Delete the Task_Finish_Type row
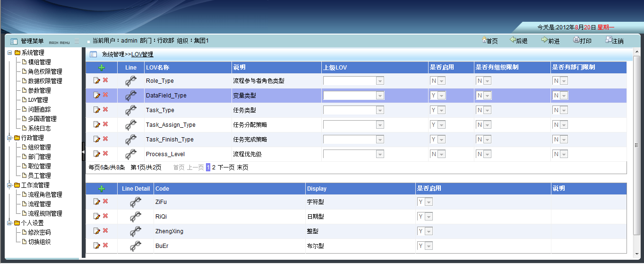Image resolution: width=644 pixels, height=264 pixels. point(105,139)
